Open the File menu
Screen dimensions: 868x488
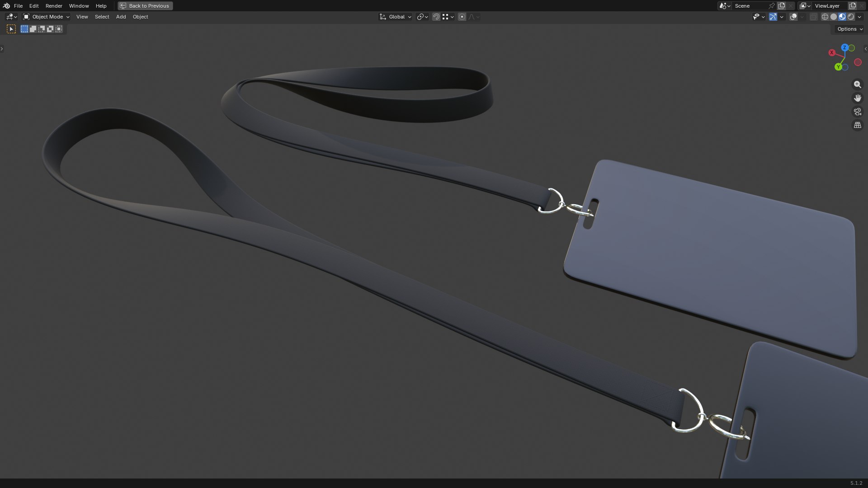[x=18, y=6]
